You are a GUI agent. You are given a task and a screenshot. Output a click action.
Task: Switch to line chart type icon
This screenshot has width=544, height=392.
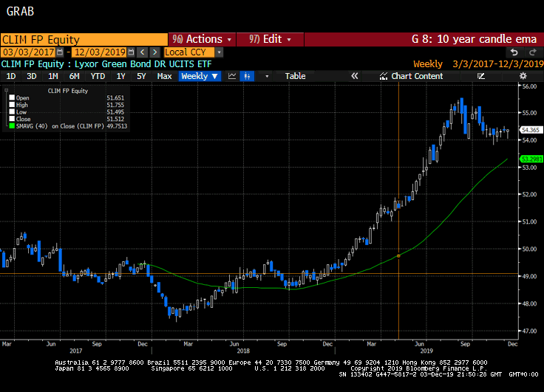coord(232,76)
